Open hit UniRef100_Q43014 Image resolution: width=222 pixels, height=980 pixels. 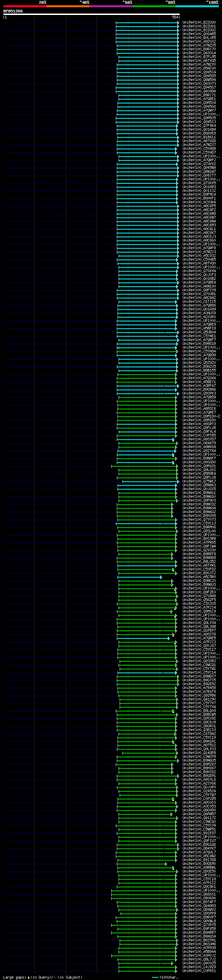tap(199, 53)
